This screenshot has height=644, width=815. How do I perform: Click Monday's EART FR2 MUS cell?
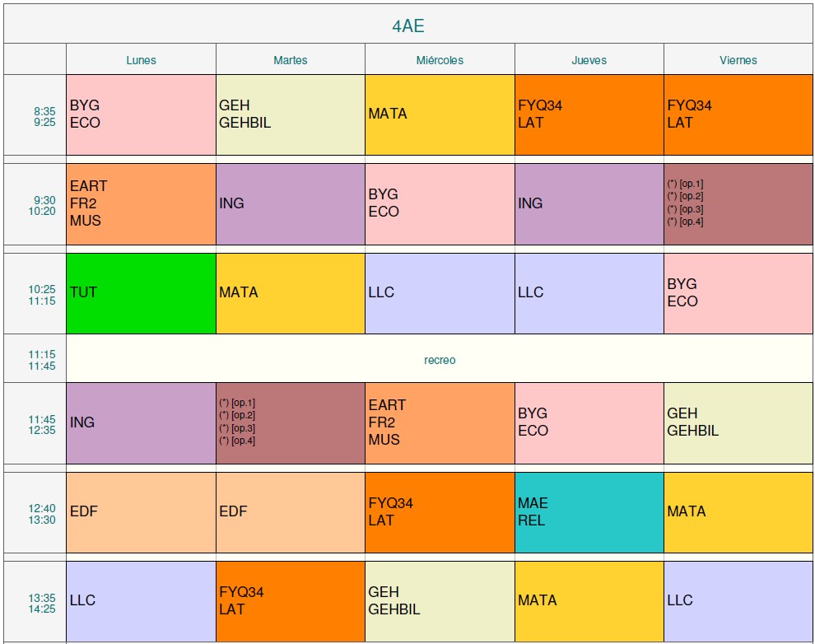tap(141, 203)
